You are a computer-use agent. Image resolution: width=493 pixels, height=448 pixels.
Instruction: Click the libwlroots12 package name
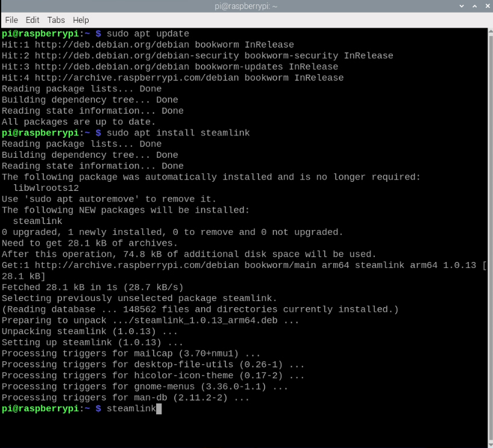coord(46,188)
